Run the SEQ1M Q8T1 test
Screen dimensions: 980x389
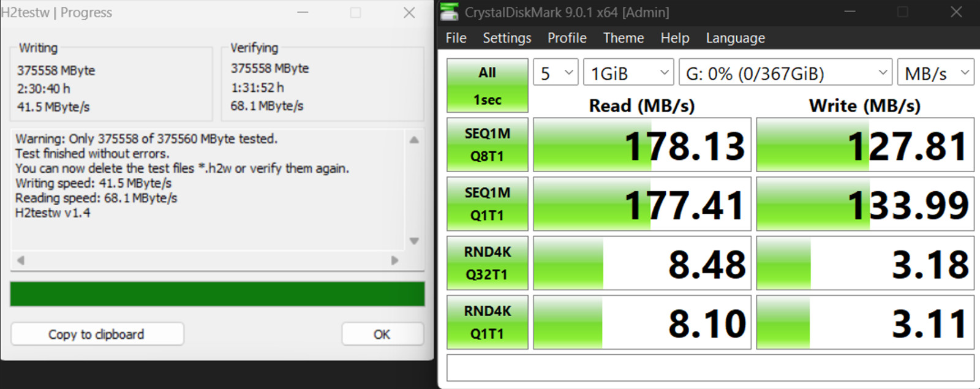point(488,145)
